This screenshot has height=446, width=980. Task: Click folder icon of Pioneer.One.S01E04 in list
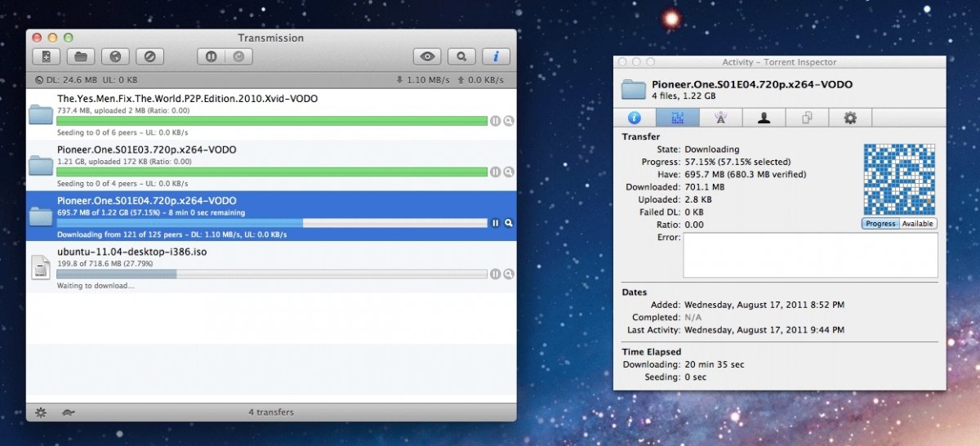[x=41, y=216]
